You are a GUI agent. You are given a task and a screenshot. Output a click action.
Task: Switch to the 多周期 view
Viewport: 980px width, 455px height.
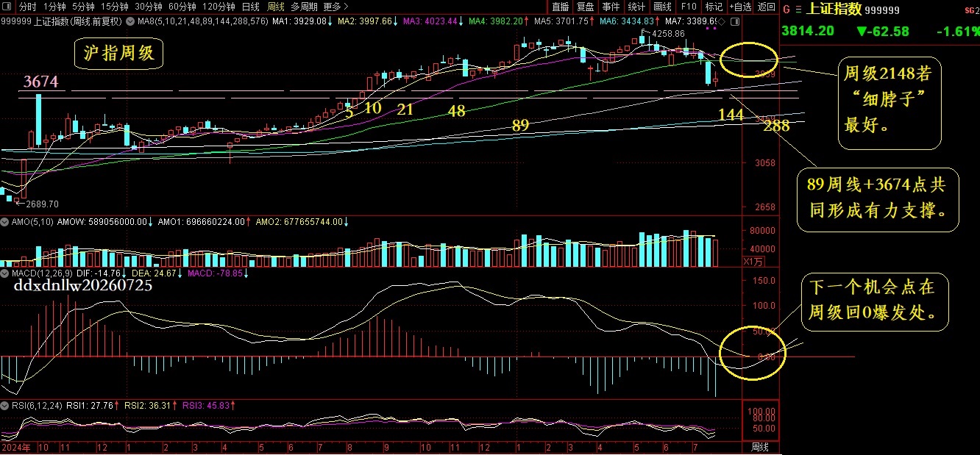click(x=304, y=7)
